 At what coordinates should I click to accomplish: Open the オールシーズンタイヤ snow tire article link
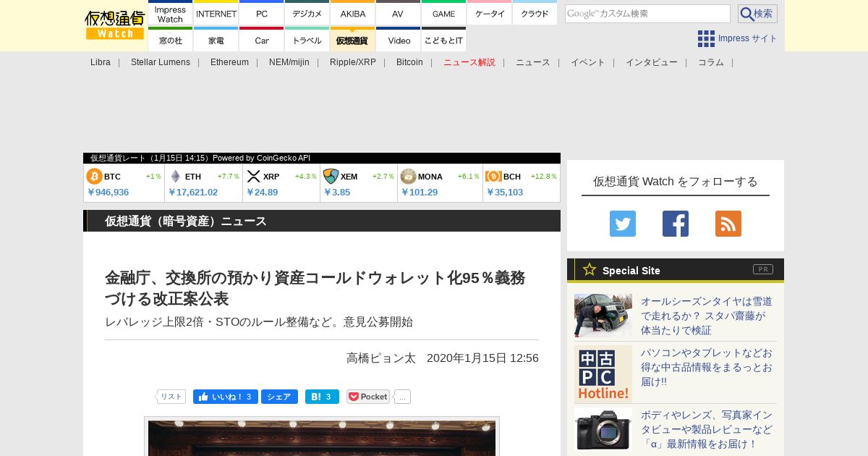(707, 316)
